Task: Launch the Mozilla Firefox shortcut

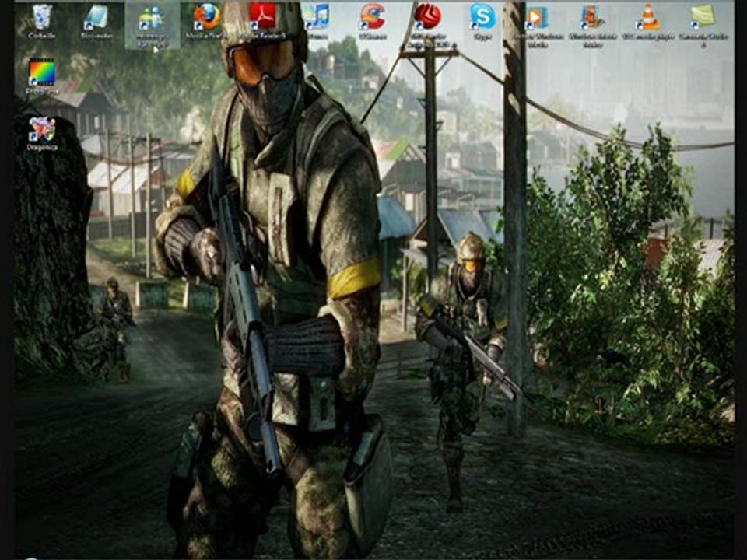Action: (206, 21)
